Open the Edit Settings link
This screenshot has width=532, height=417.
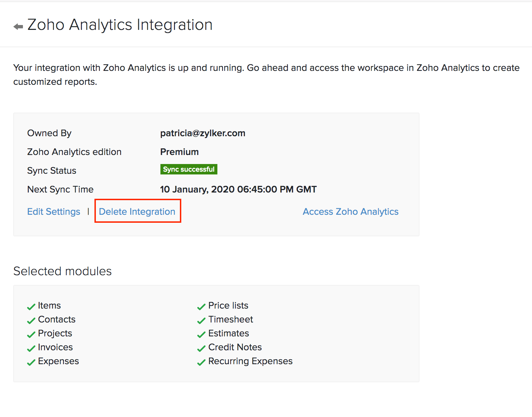[x=54, y=212]
